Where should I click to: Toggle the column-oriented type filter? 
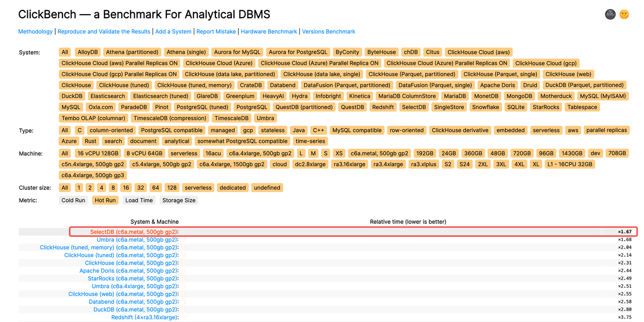tap(111, 131)
